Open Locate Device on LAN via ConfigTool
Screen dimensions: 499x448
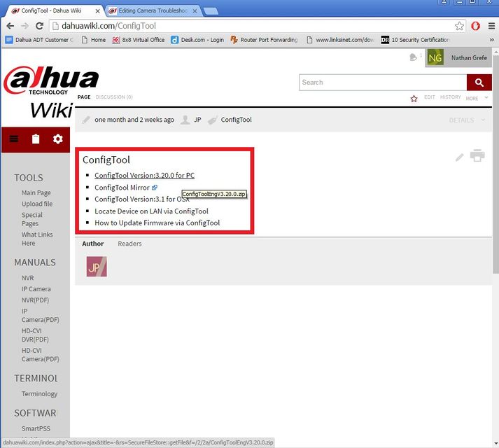coord(151,211)
